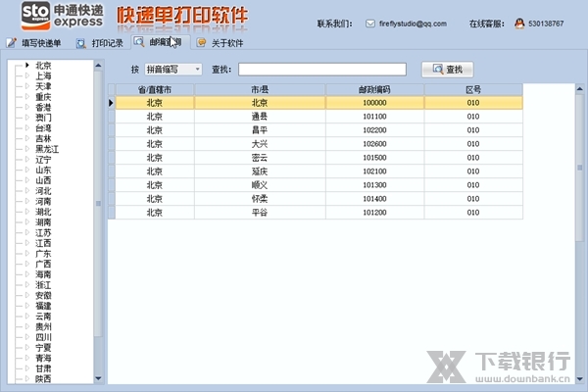Viewport: 588px width, 392px height.
Task: Click the 查找 search button
Action: click(448, 70)
